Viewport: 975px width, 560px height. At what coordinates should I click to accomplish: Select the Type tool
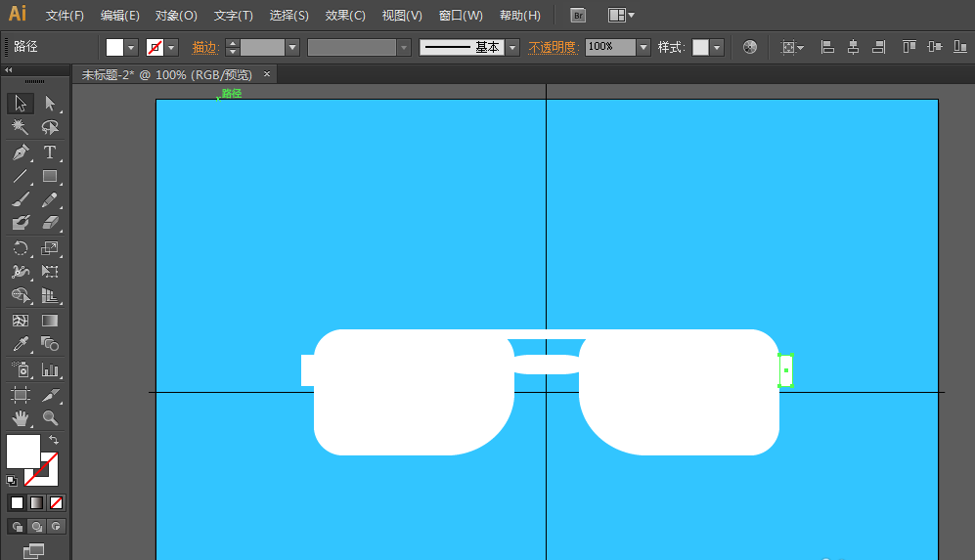(x=50, y=152)
